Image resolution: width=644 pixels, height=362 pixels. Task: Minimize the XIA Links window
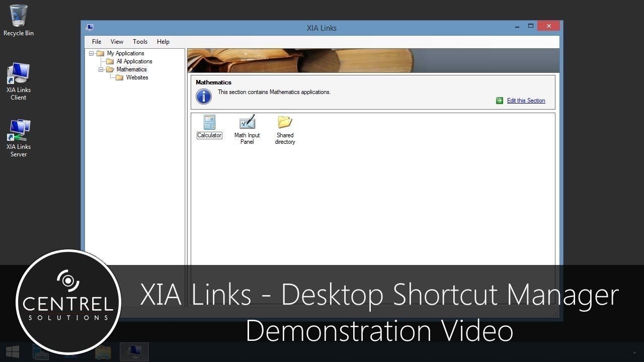[x=516, y=26]
